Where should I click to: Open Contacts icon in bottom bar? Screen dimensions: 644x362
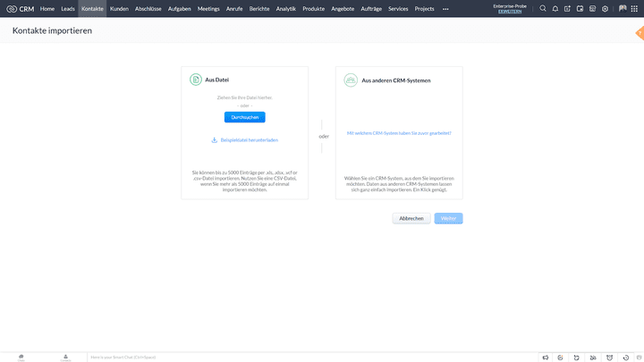(65, 357)
